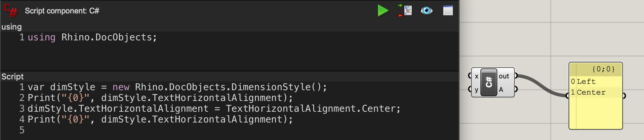Run the script with green play button

383,11
